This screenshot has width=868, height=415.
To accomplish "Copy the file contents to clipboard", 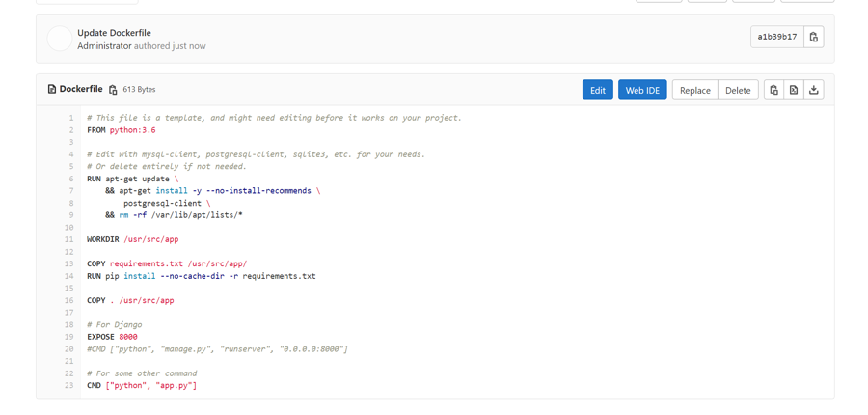I will 773,90.
